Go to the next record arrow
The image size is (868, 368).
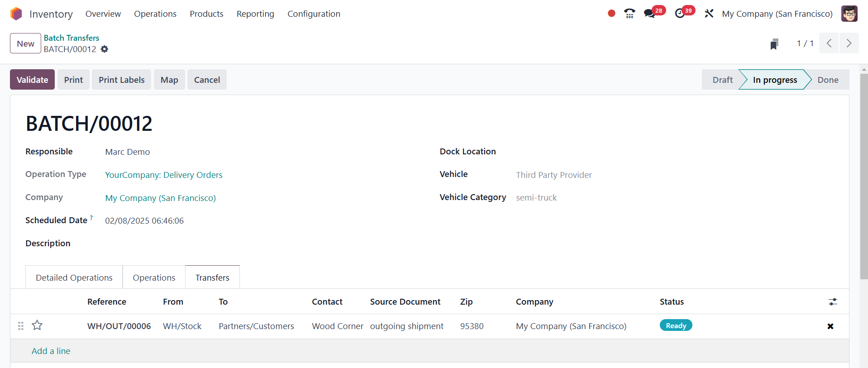coord(849,43)
